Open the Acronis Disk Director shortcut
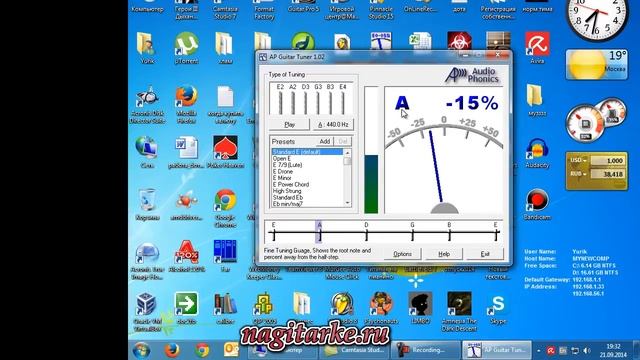The width and height of the screenshot is (640, 360). coord(147,96)
